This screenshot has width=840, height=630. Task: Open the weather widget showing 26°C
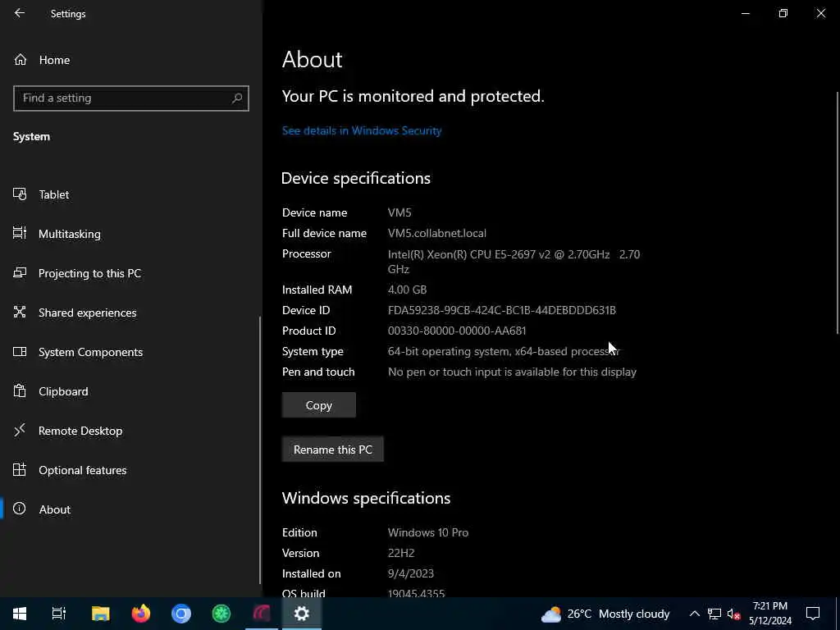[x=605, y=614]
